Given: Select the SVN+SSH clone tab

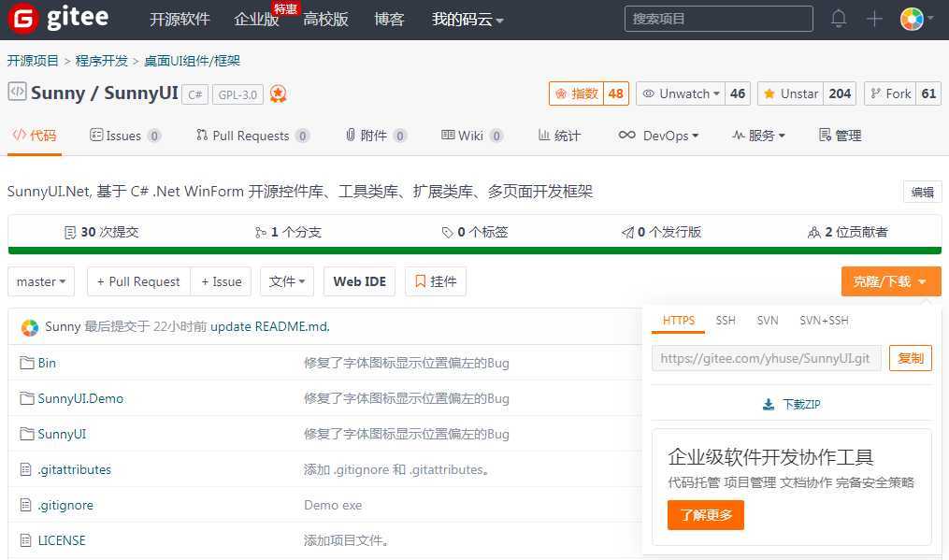Looking at the screenshot, I should (824, 321).
